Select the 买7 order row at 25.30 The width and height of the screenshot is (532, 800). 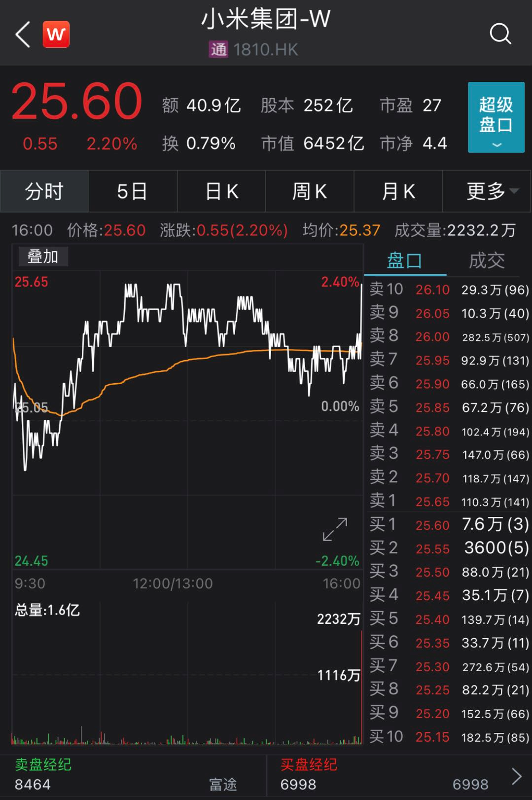tap(449, 667)
